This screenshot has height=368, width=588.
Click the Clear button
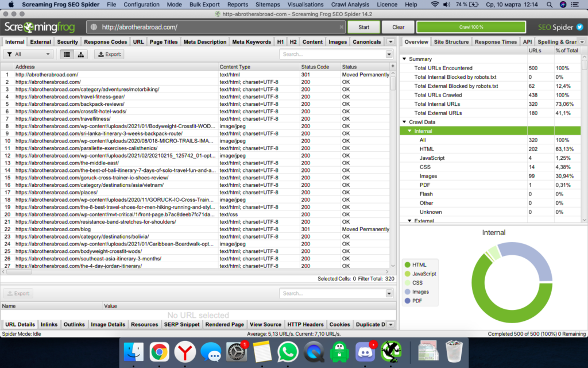(x=399, y=27)
